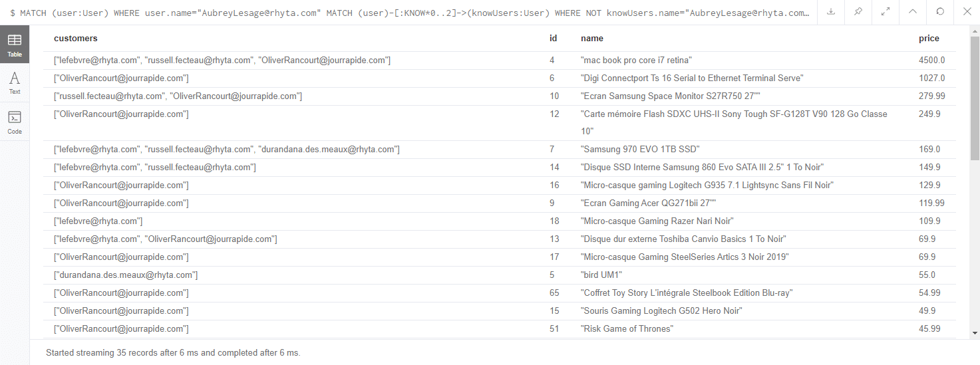Close the result frame

pyautogui.click(x=967, y=12)
